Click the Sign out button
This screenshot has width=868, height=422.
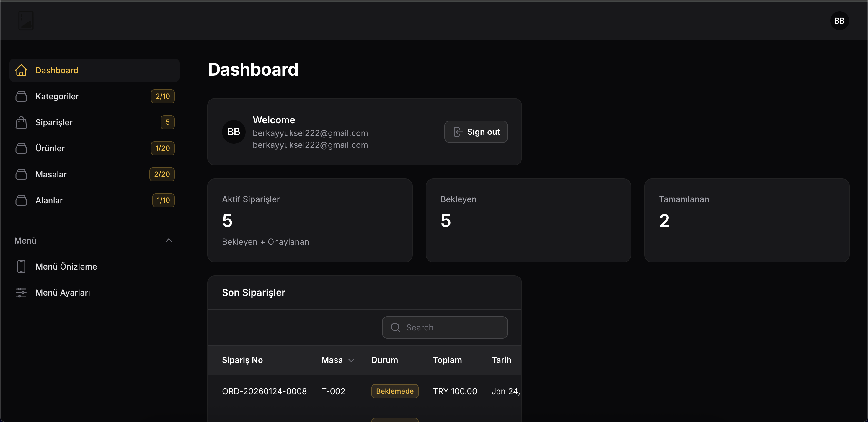point(475,132)
